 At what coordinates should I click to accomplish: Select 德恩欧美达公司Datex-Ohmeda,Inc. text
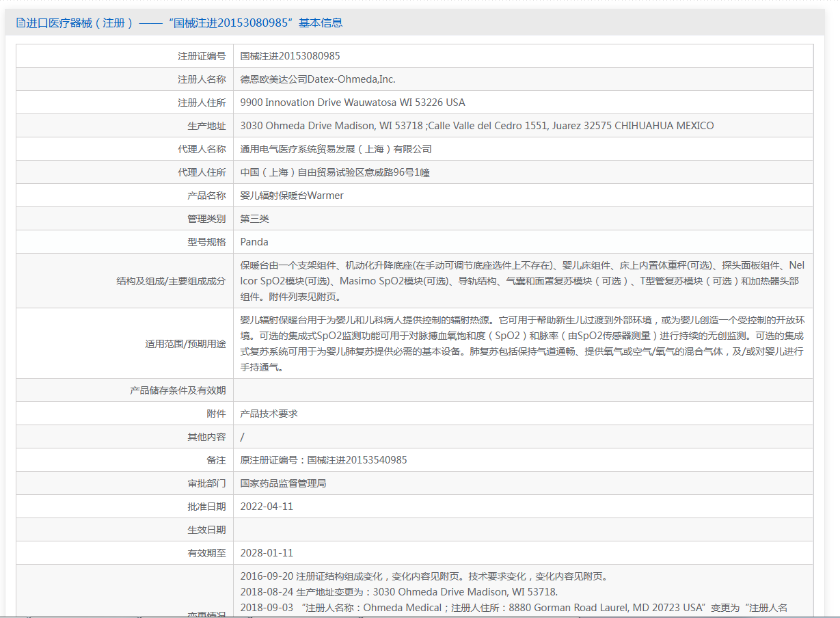coord(318,79)
